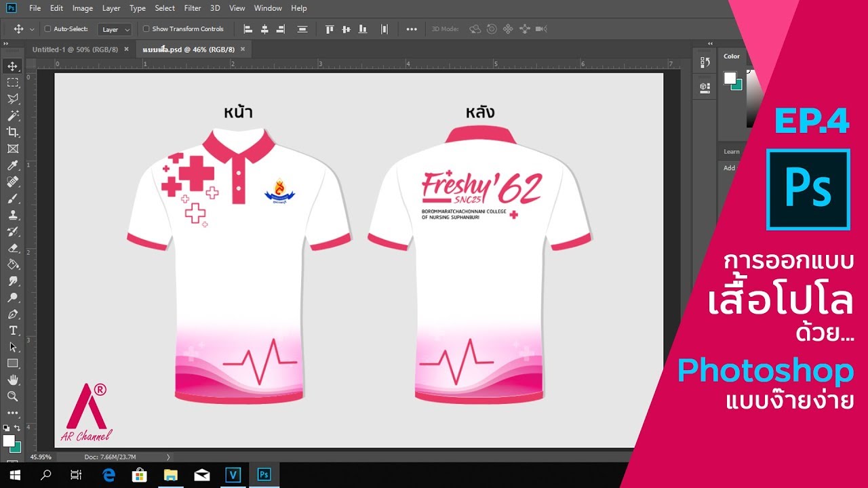Viewport: 868px width, 488px height.
Task: Open status bar document info arrow
Action: tap(168, 457)
